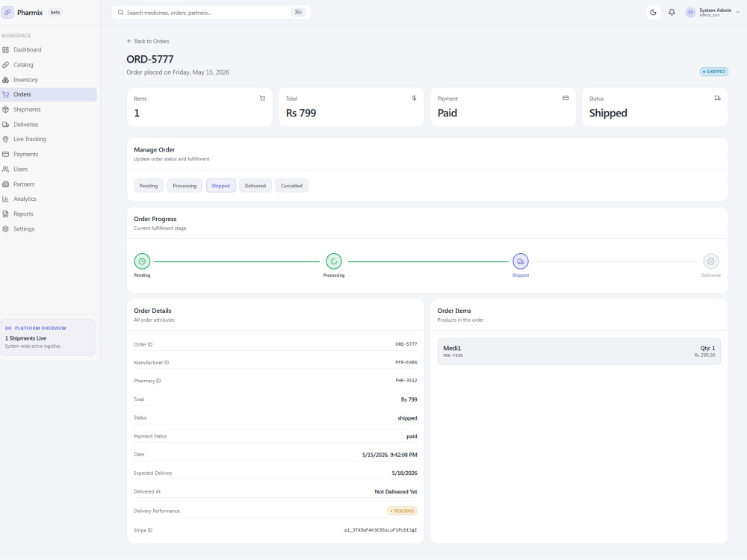The width and height of the screenshot is (747, 560).
Task: Click the truck icon on Status card
Action: pos(717,98)
